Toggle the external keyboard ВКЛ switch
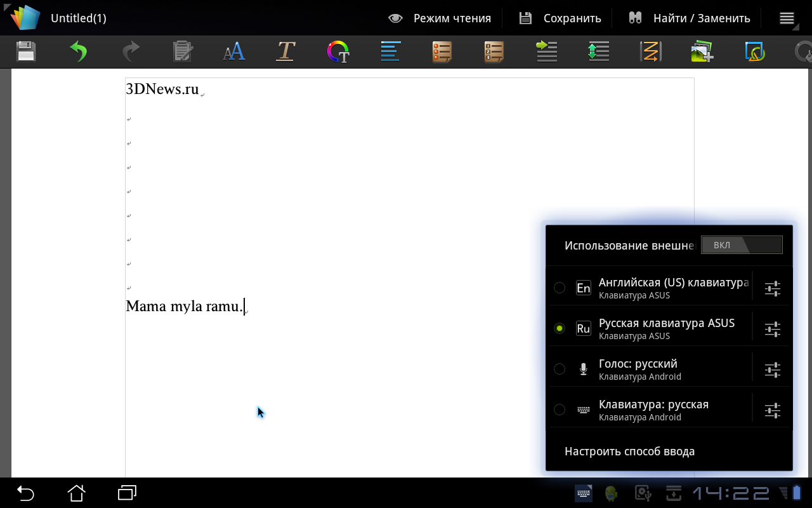Viewport: 812px width, 508px height. tap(741, 245)
